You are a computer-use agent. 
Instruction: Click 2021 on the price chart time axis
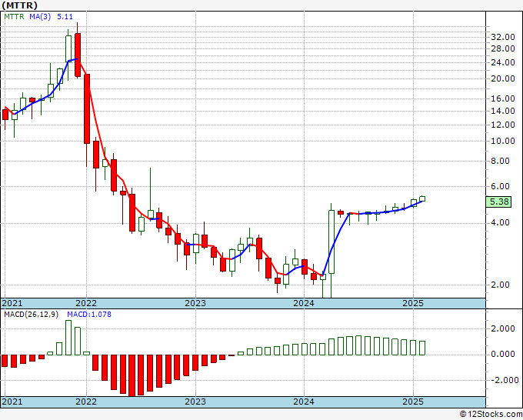12,303
